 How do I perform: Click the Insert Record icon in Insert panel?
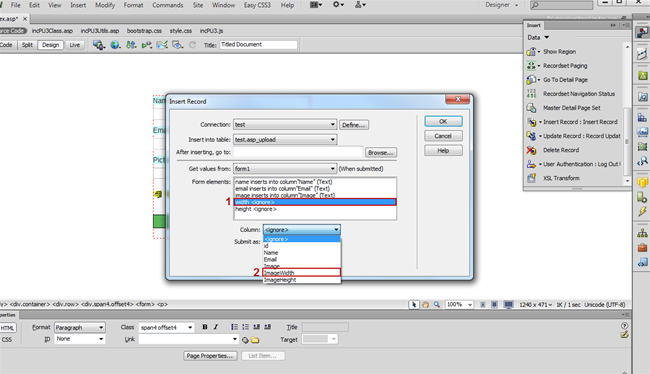coord(531,122)
